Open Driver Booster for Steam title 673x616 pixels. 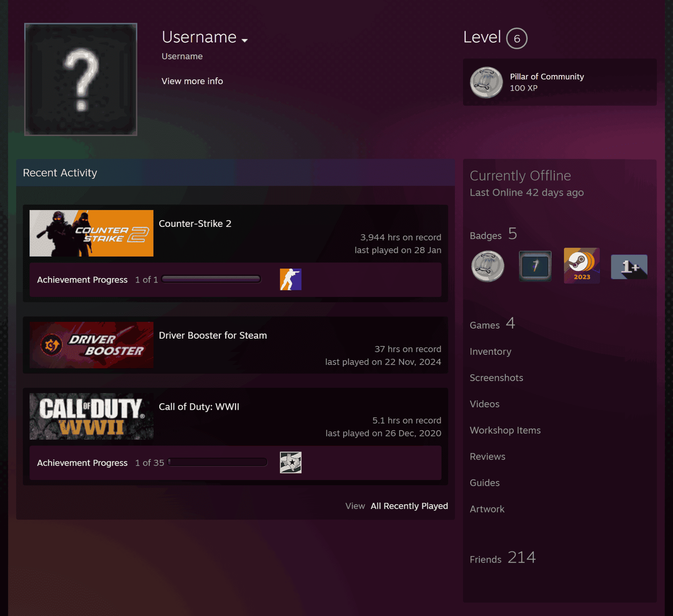pyautogui.click(x=213, y=335)
